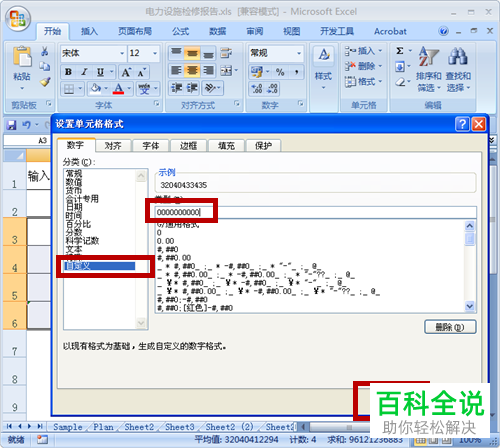Click the Percent Style icon

(x=280, y=72)
